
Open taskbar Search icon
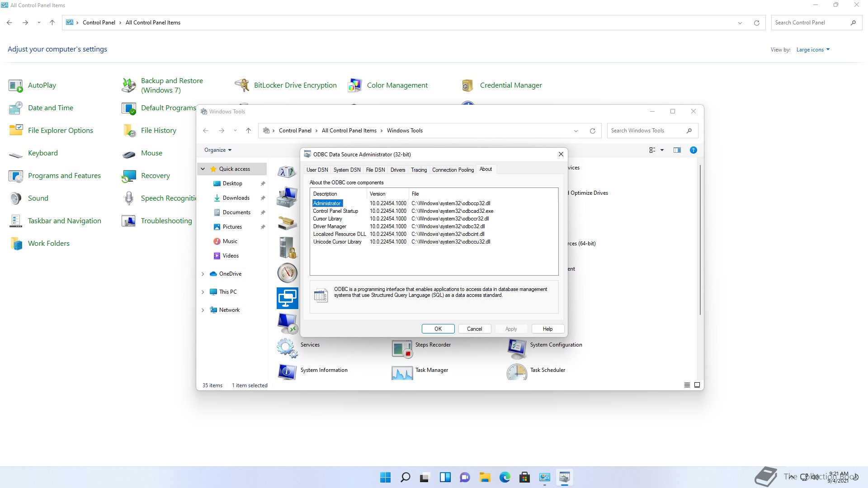(x=406, y=477)
